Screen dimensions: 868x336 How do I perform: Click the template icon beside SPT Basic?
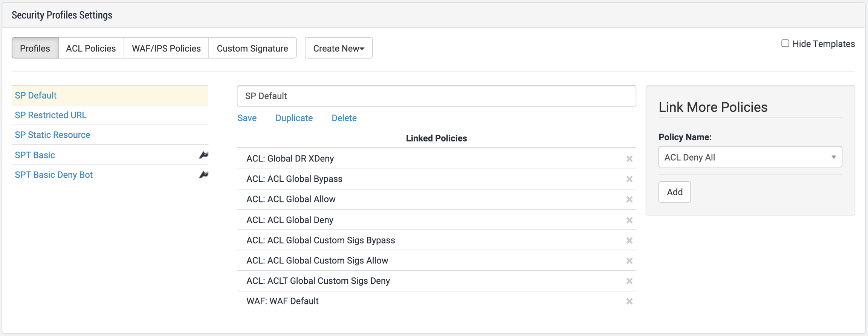[203, 155]
